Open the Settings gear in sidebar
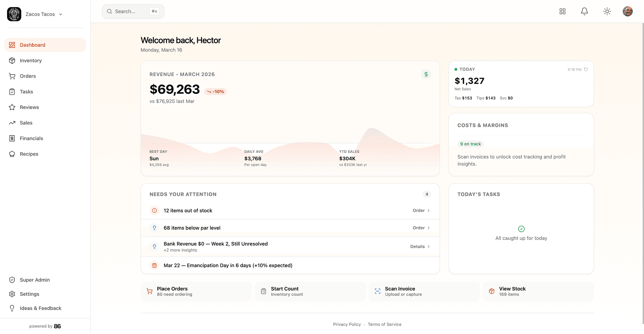The height and width of the screenshot is (334, 644). tap(12, 294)
